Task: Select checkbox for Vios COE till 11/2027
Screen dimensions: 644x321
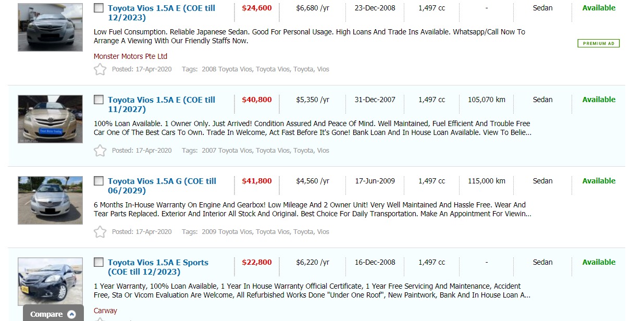Action: [x=98, y=100]
